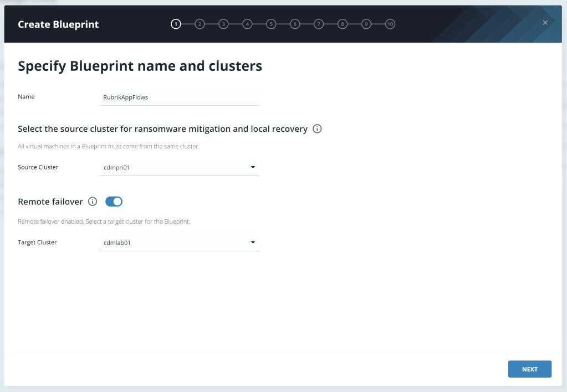Navigate to wizard step 6

tap(295, 24)
